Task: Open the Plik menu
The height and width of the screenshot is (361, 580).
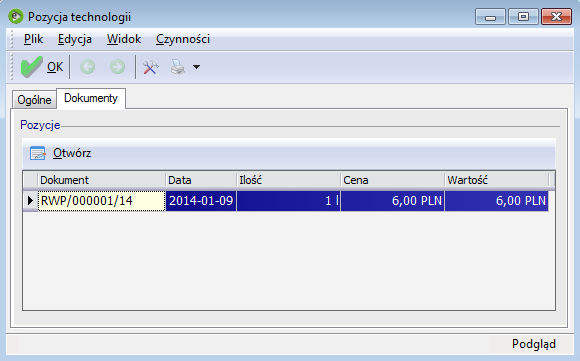Action: click(33, 39)
